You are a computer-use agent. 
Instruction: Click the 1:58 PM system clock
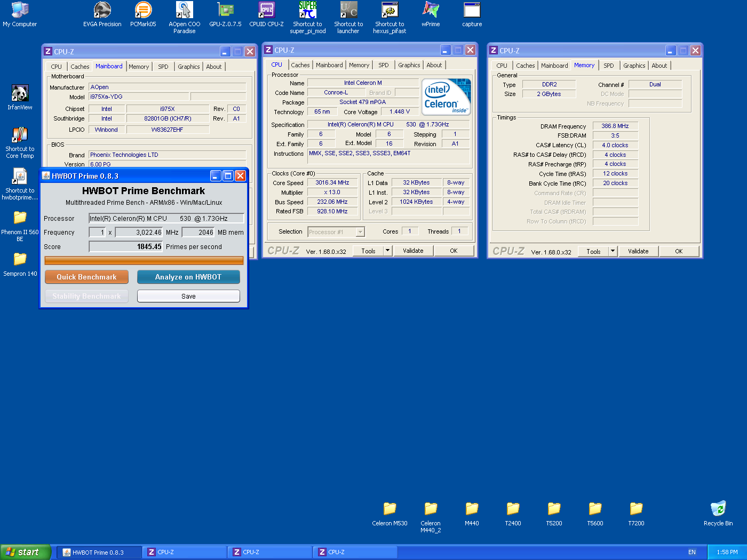click(x=727, y=552)
